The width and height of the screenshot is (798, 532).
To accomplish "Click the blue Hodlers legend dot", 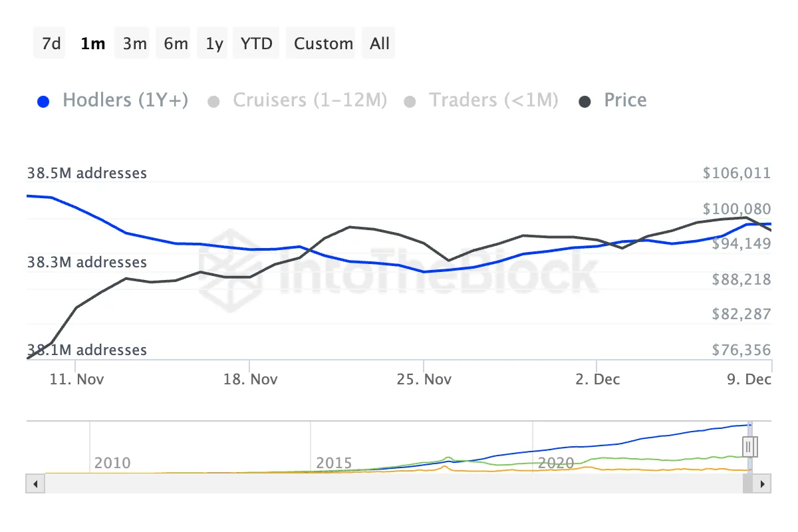I will coord(44,102).
